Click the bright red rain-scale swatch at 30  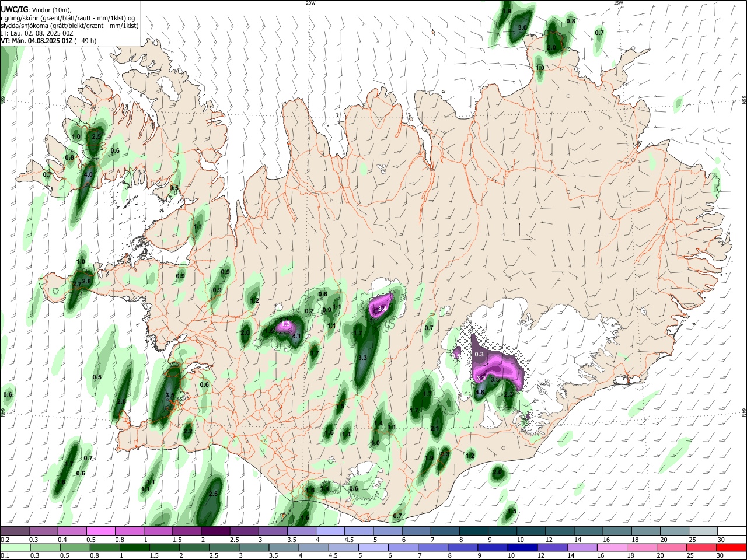[x=730, y=547]
